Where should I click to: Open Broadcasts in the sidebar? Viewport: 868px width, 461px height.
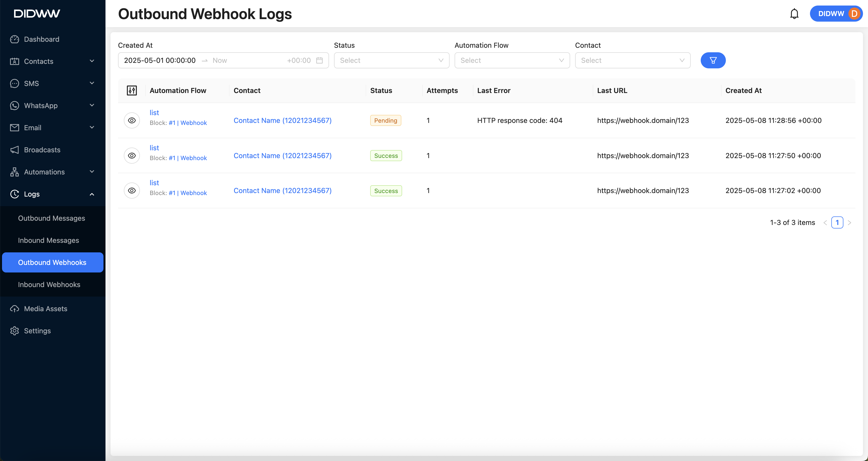coord(42,150)
